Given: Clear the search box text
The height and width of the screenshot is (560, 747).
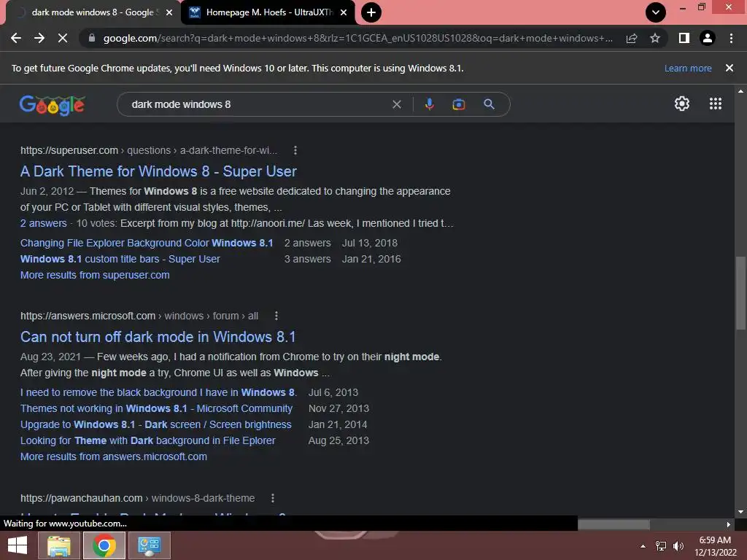Looking at the screenshot, I should (396, 104).
